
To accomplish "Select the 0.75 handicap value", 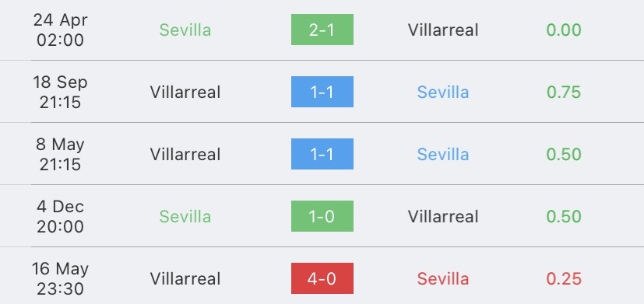I will [x=564, y=92].
